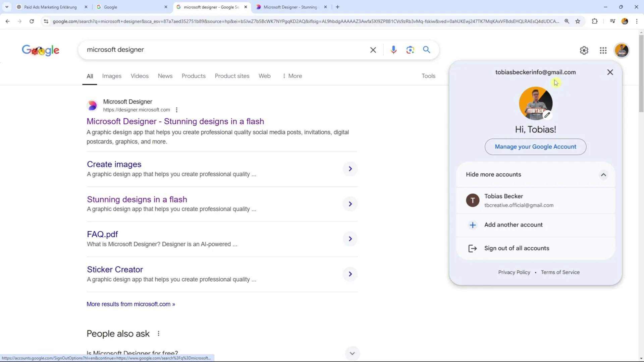
Task: Open a new browser tab
Action: click(x=337, y=7)
